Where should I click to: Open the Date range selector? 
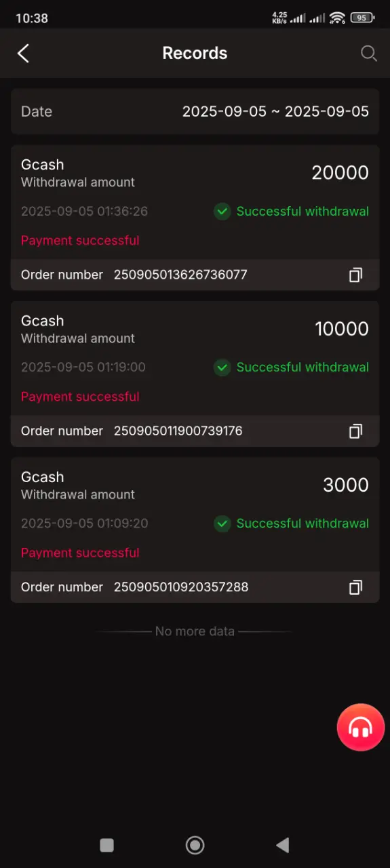[195, 111]
